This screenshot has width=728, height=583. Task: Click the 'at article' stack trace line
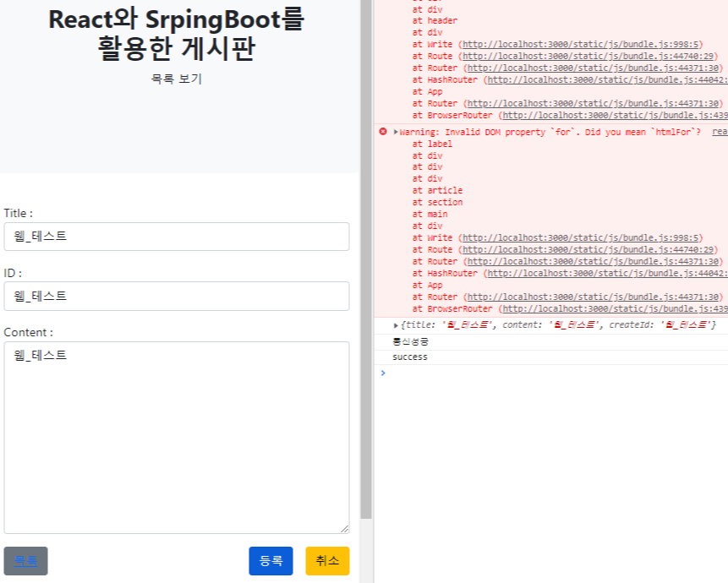pyautogui.click(x=437, y=191)
